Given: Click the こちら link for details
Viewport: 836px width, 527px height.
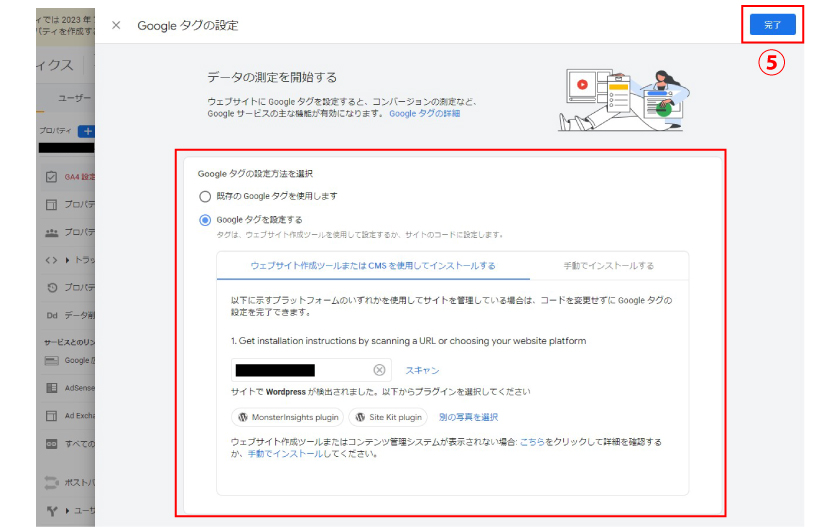Looking at the screenshot, I should point(532,441).
